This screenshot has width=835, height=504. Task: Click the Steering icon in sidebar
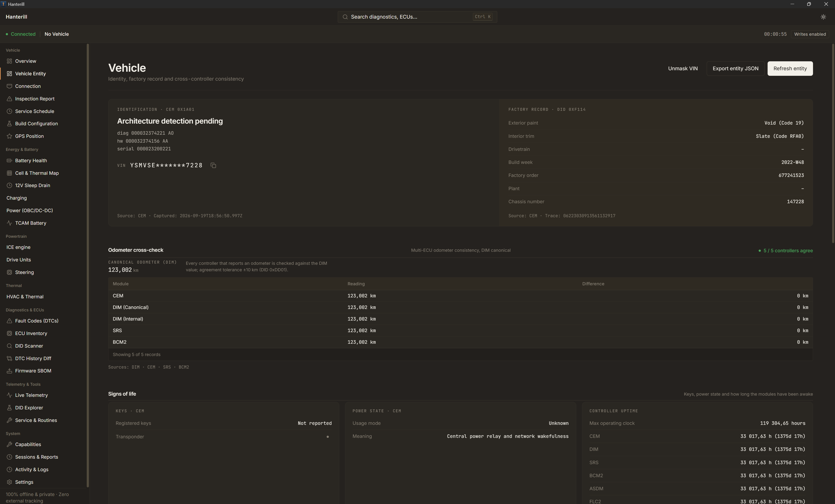(9, 272)
